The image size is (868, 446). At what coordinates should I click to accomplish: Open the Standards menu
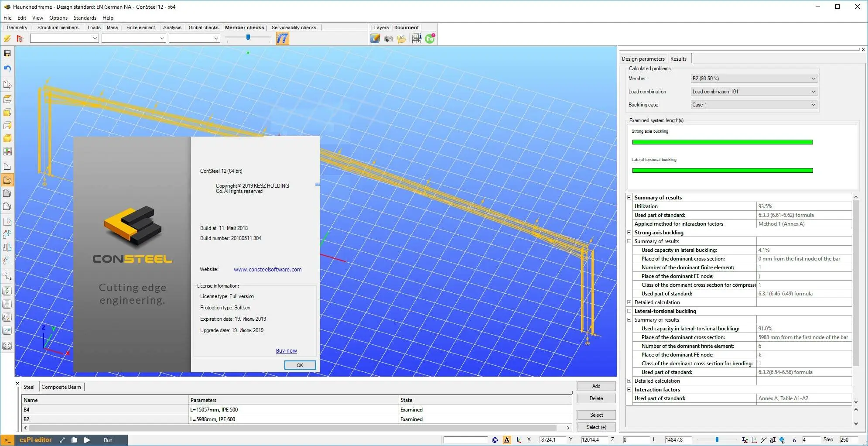tap(85, 18)
